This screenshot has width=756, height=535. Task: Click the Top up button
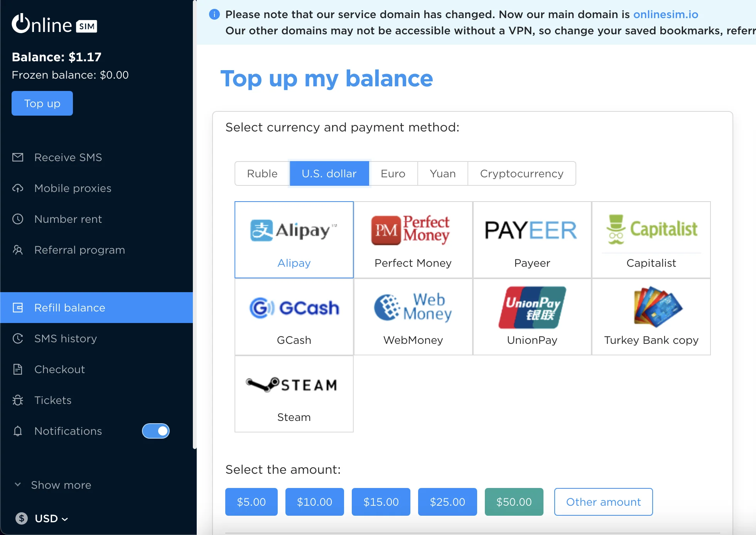pyautogui.click(x=42, y=103)
